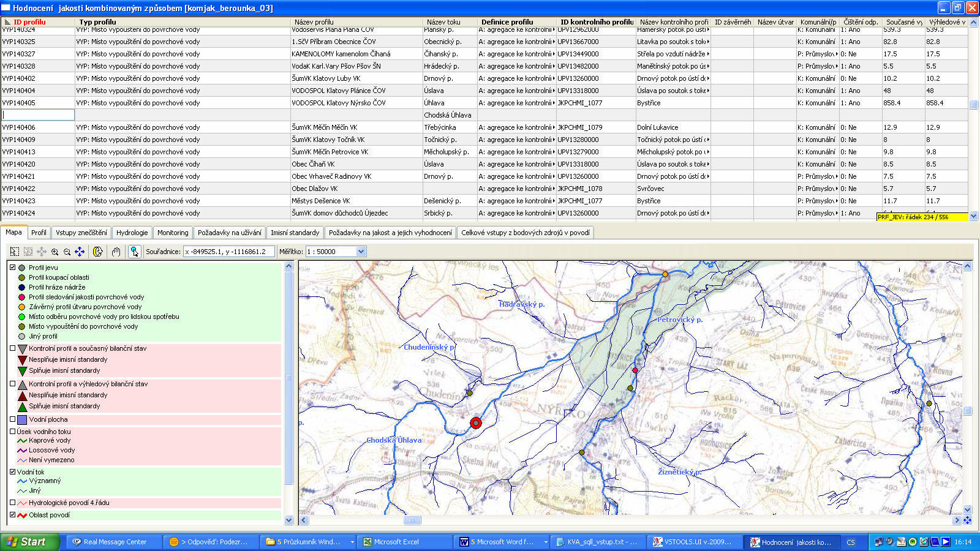
Task: Click the red highlighted profile marker on map
Action: 476,423
